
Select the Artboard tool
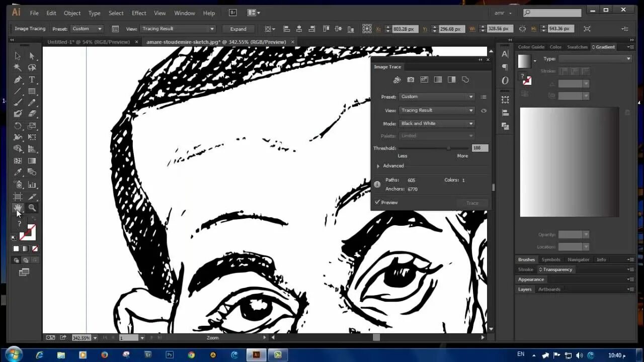pyautogui.click(x=18, y=197)
